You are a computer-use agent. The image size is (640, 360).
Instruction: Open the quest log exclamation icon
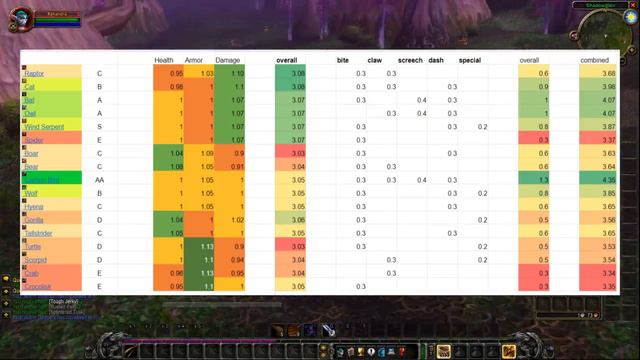(x=371, y=351)
